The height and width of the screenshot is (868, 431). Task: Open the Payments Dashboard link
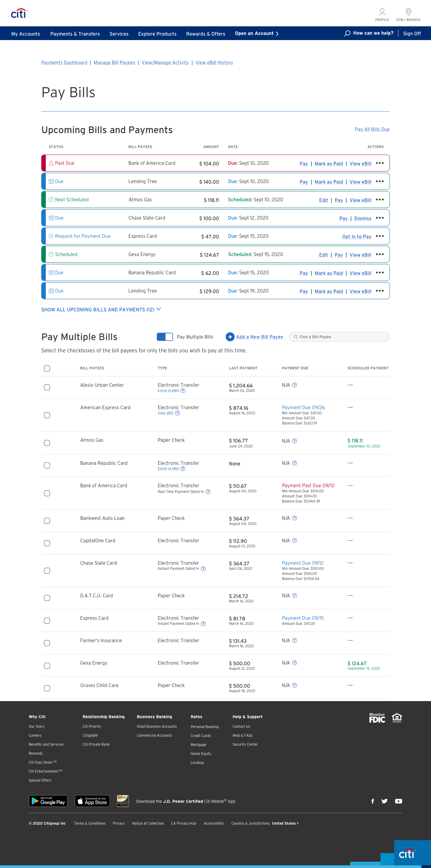click(64, 63)
